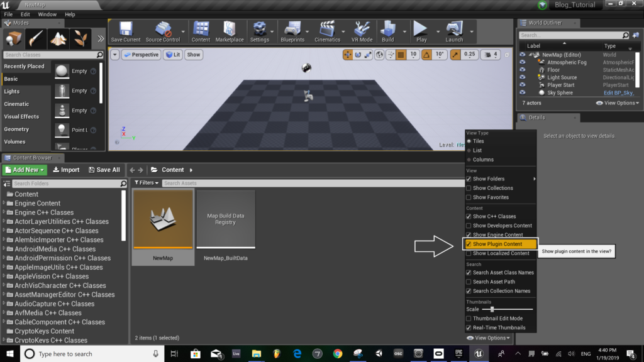Select the Foliage mode icon
The height and width of the screenshot is (362, 644).
click(80, 38)
